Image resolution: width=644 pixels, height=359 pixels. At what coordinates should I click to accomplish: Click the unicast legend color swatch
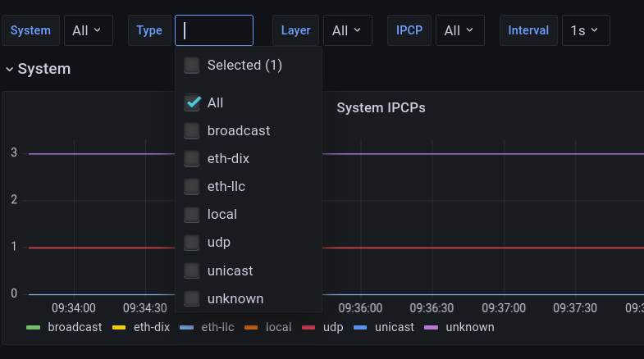tap(360, 327)
